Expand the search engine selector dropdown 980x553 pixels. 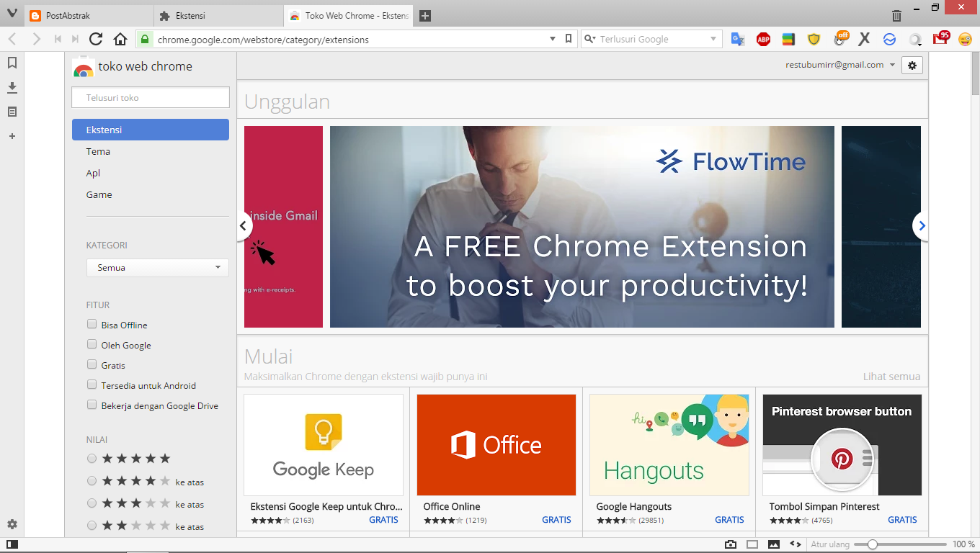click(713, 39)
